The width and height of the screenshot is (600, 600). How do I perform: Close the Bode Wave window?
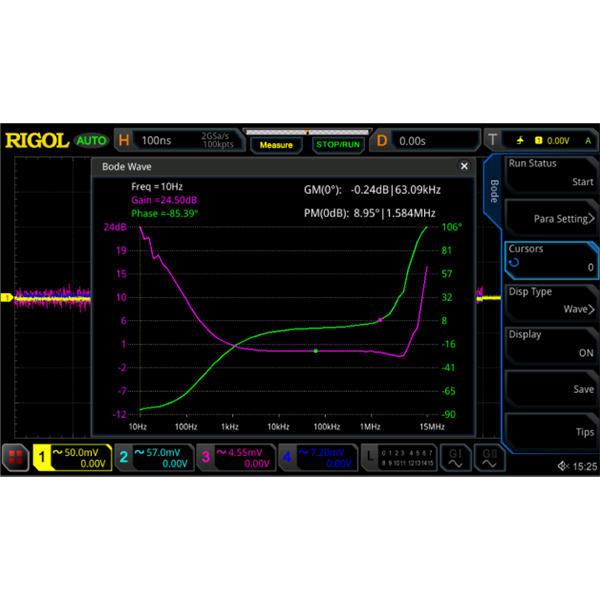pyautogui.click(x=464, y=166)
